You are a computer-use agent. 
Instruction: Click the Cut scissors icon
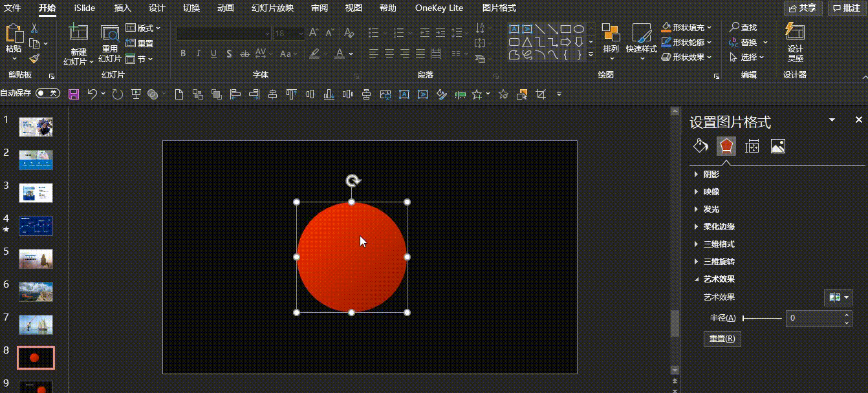34,28
